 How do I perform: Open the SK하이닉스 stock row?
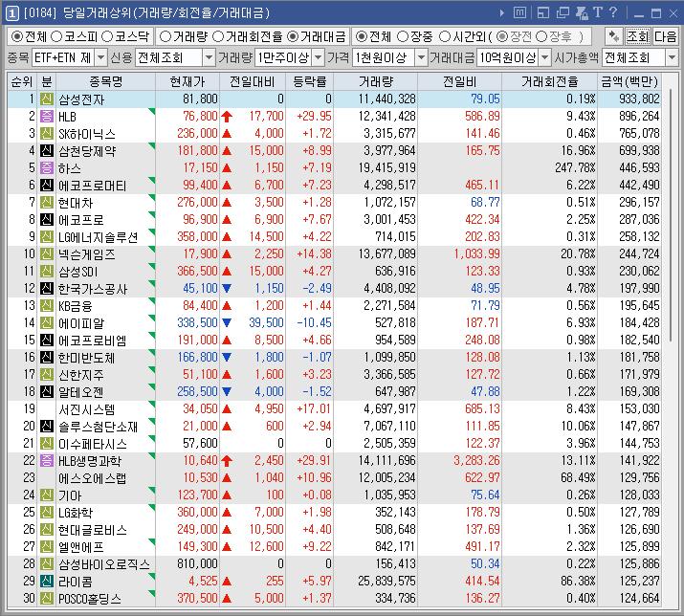point(334,134)
